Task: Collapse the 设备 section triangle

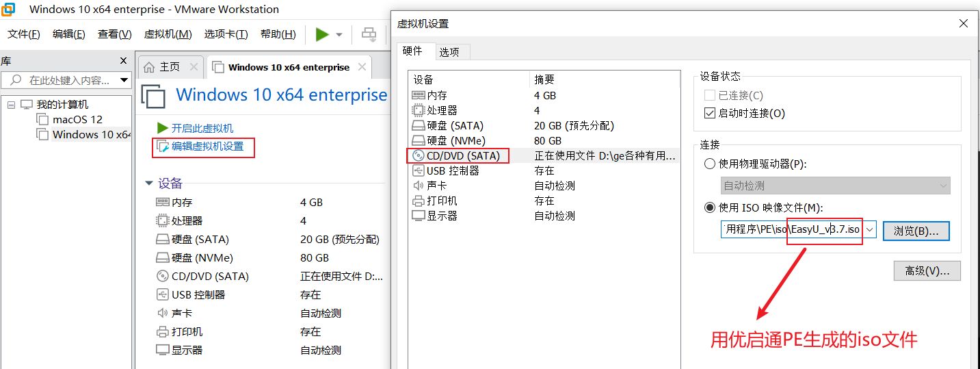Action: click(148, 183)
